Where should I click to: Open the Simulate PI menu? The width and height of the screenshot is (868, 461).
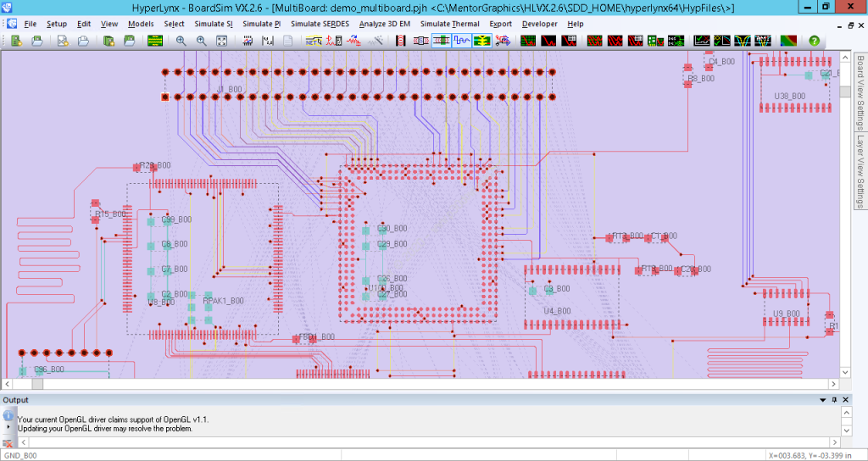(262, 24)
